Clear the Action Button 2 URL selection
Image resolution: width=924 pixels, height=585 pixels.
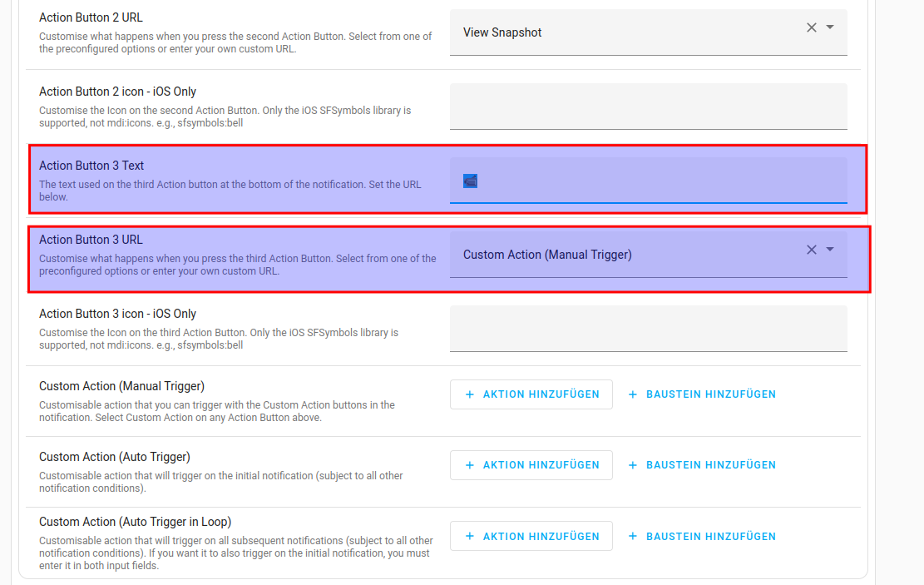[x=812, y=27]
